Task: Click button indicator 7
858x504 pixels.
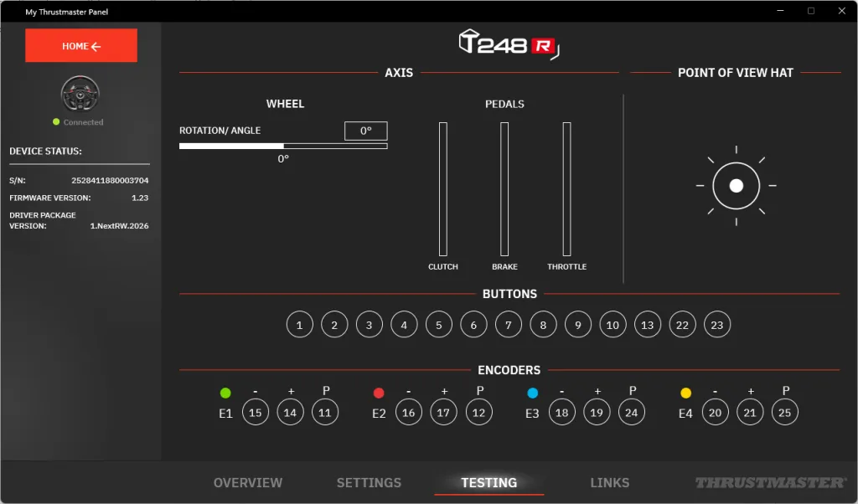Action: [509, 325]
